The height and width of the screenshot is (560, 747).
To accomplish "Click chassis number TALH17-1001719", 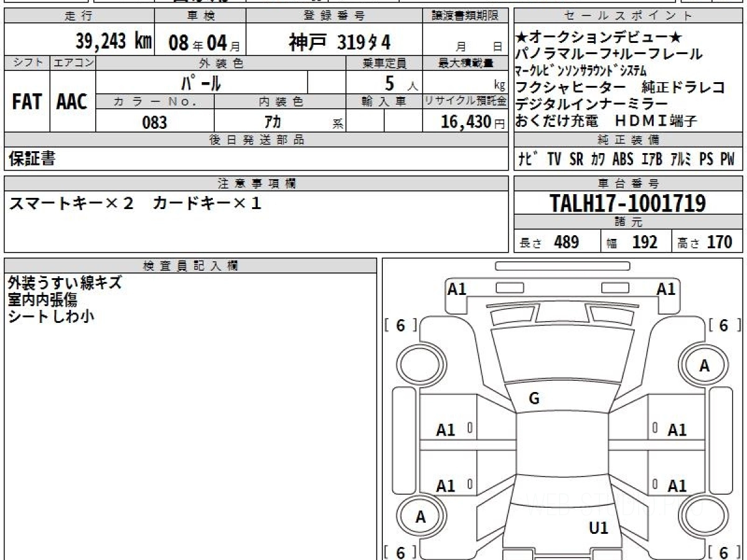I will pos(628,203).
